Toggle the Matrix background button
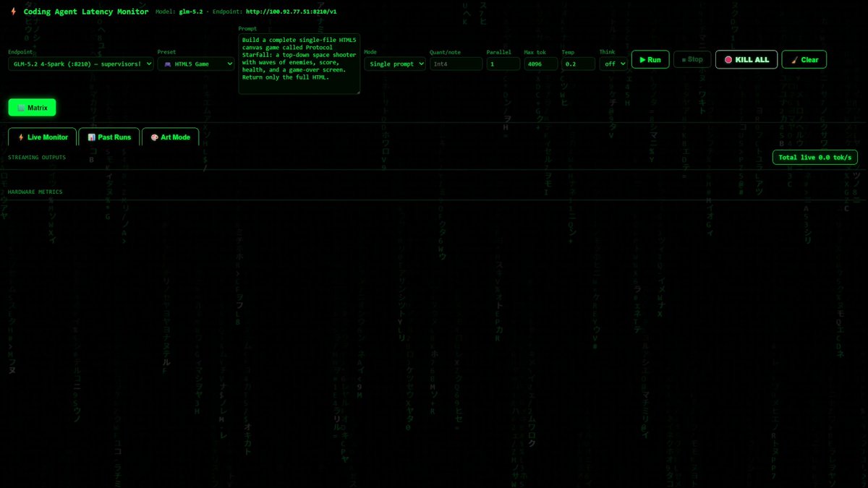 point(32,108)
